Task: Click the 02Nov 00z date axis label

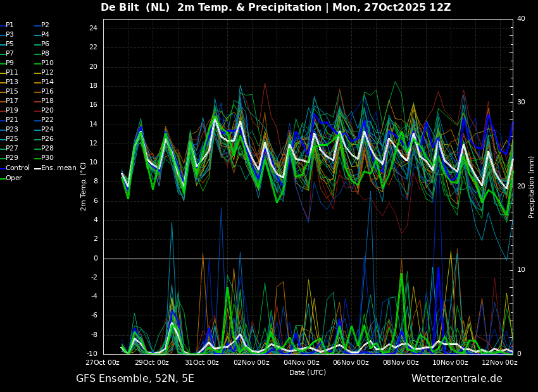Action: click(252, 362)
